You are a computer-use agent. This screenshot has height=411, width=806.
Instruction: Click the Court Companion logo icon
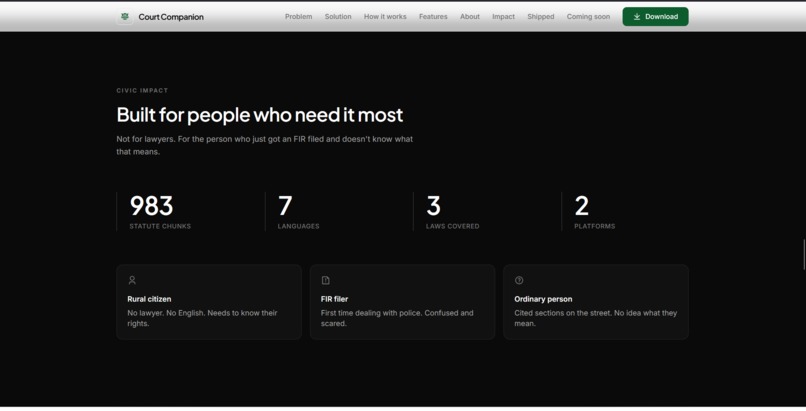click(124, 16)
